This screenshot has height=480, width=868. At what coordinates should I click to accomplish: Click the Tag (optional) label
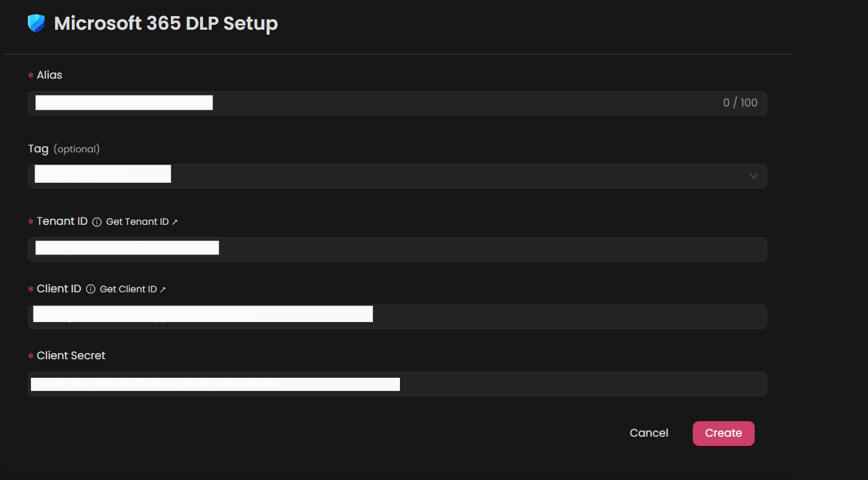pos(64,149)
